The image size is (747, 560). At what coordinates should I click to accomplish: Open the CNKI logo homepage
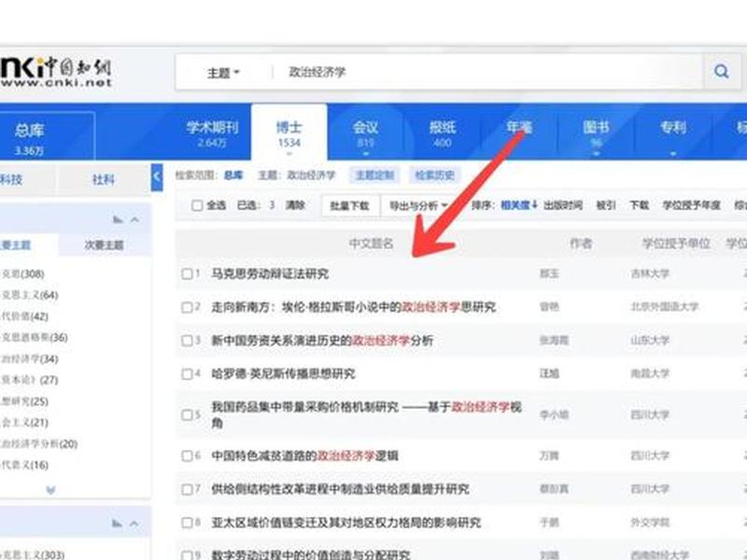click(x=56, y=72)
